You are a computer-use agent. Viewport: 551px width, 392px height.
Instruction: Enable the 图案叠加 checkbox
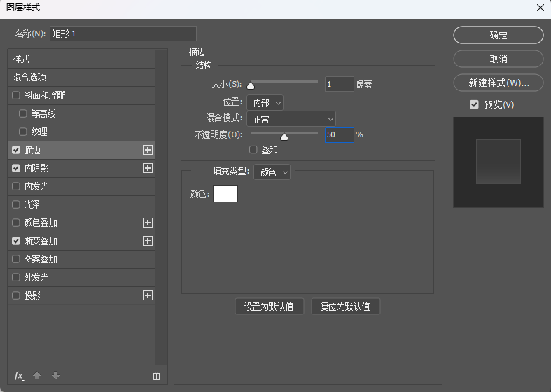pos(16,259)
